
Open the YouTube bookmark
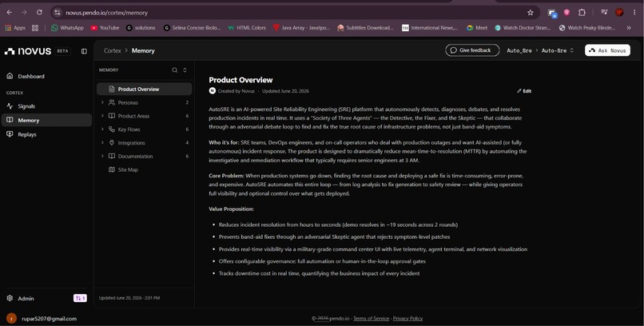pyautogui.click(x=105, y=28)
